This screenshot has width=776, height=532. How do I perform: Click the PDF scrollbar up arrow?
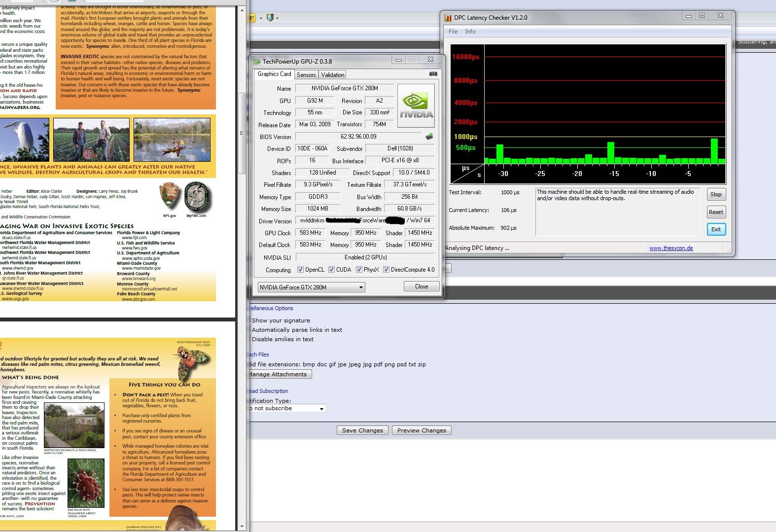coord(242,9)
